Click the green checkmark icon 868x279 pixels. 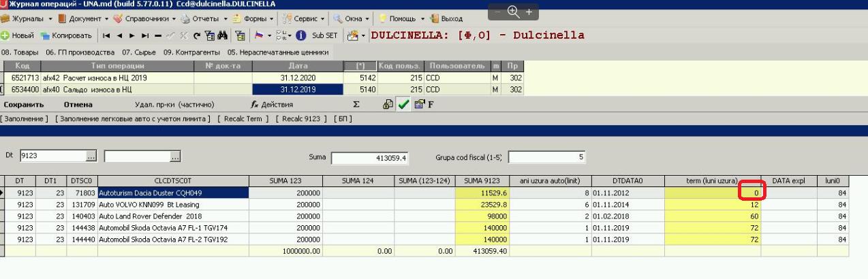click(403, 105)
